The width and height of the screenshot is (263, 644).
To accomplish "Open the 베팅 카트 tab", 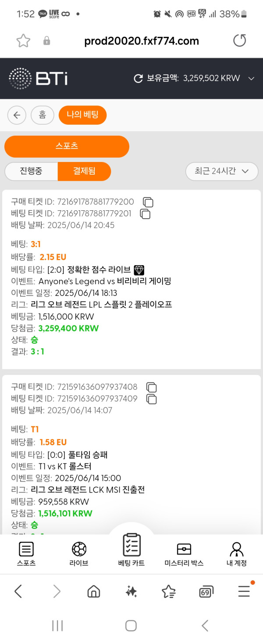I will pos(131,547).
